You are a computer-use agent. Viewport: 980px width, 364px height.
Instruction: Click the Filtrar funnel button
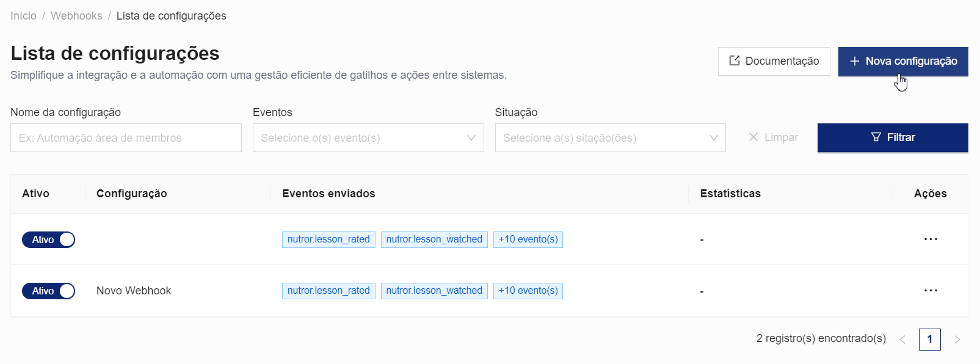(892, 137)
